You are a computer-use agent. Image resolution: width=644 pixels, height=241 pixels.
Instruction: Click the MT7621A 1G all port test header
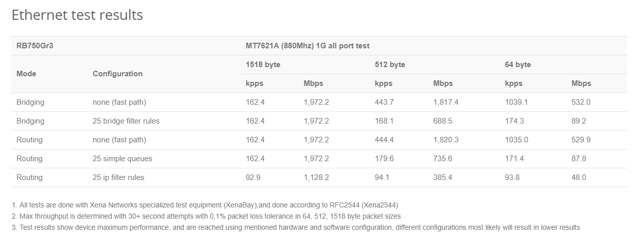point(308,46)
